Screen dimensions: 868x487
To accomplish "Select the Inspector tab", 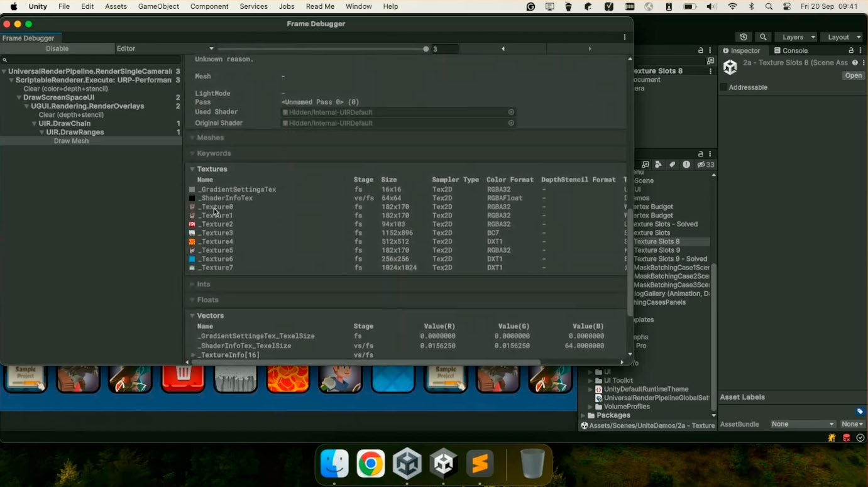I will coord(742,50).
